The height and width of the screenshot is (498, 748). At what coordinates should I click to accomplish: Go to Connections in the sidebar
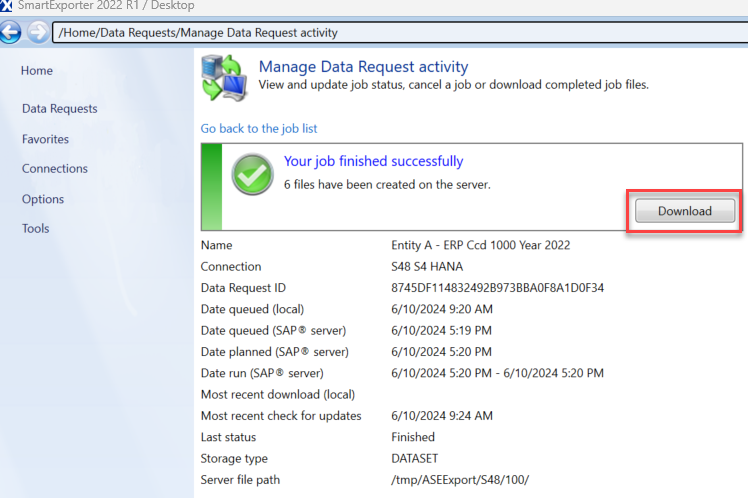(55, 169)
